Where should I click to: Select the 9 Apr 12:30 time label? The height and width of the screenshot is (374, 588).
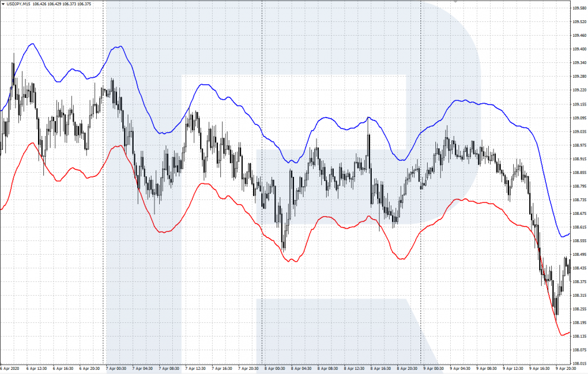pos(513,369)
